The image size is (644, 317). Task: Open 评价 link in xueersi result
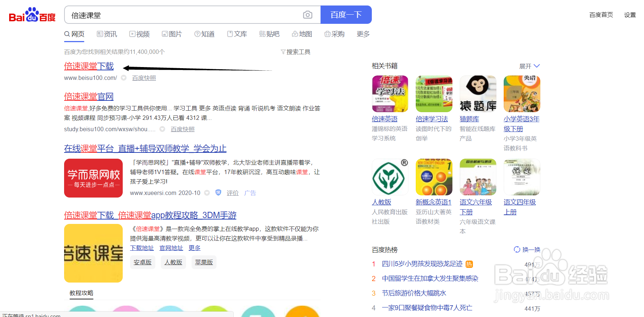pos(233,193)
